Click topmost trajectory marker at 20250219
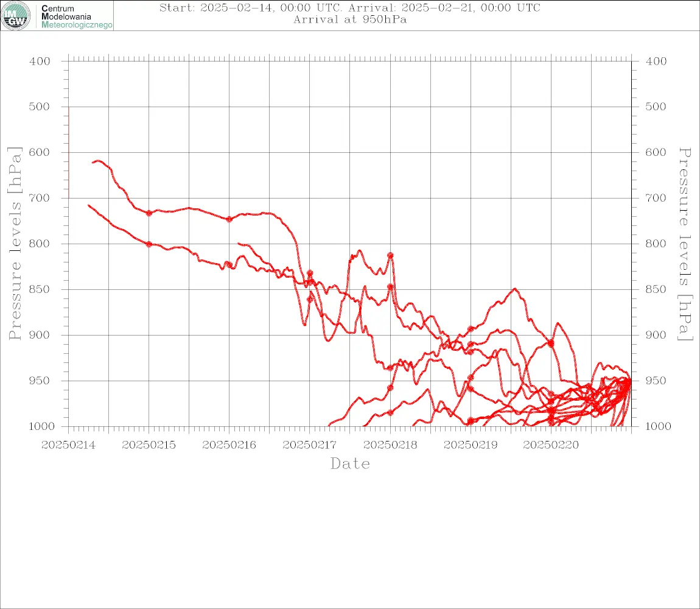Viewport: 700px width, 609px height. click(471, 329)
